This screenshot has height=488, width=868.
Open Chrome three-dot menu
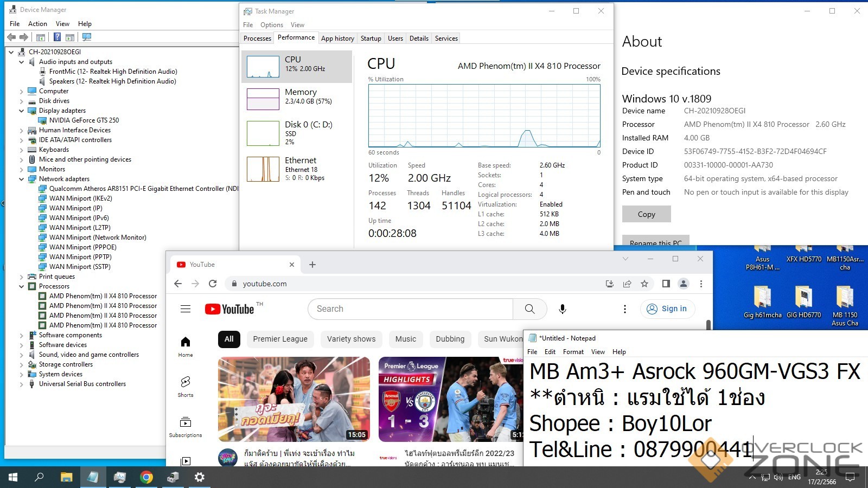tap(701, 284)
